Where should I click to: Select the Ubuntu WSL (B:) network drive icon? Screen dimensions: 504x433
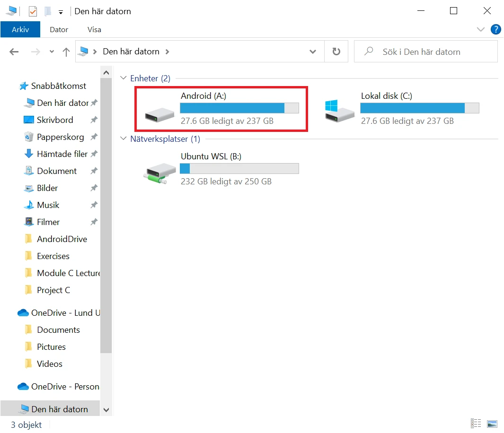click(159, 173)
